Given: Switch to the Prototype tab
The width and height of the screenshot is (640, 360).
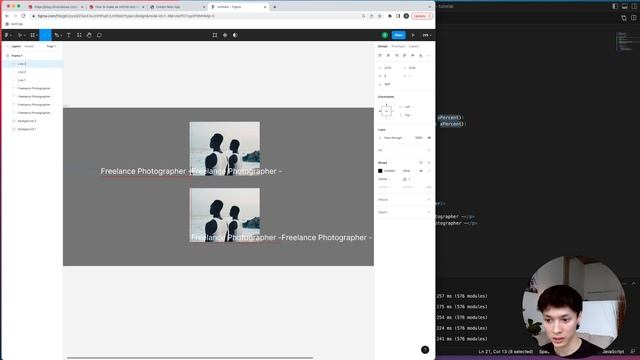Looking at the screenshot, I should pyautogui.click(x=398, y=47).
